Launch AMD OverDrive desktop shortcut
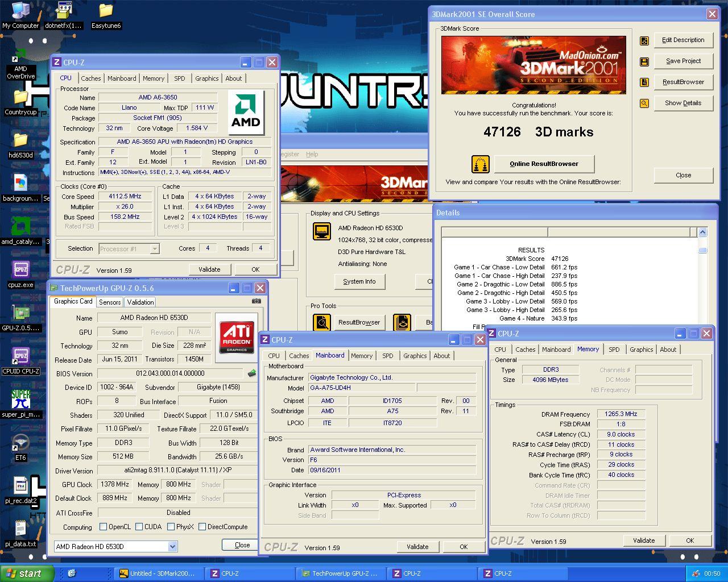 (20, 65)
